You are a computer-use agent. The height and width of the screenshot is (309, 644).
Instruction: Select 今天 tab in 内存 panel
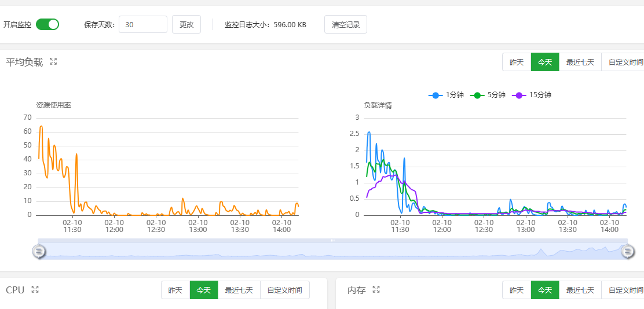pos(545,290)
